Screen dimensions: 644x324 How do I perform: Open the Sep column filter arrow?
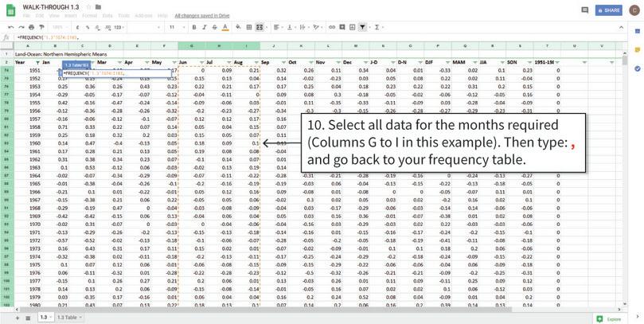coord(283,62)
